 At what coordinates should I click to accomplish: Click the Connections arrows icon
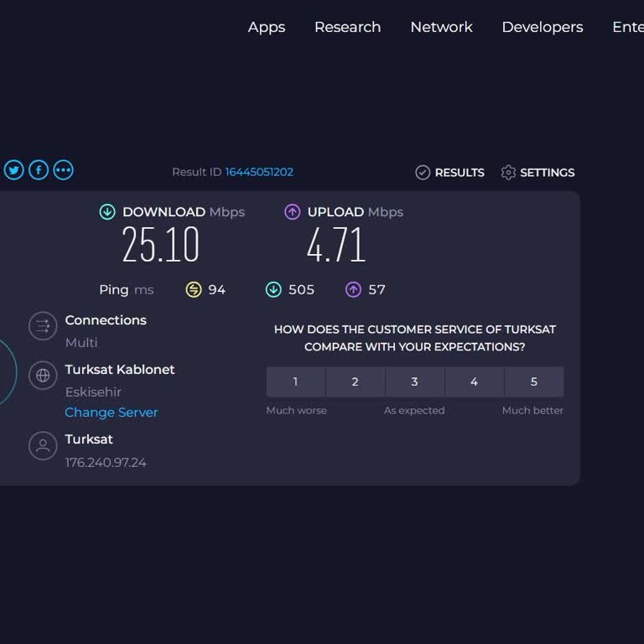[x=43, y=326]
